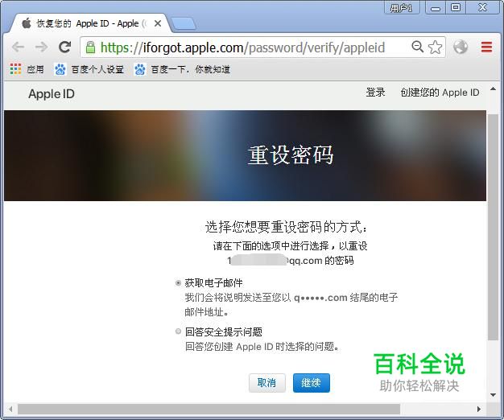Open the zoom magnifier in address bar
Screen dimensions: 504x420
(417, 47)
